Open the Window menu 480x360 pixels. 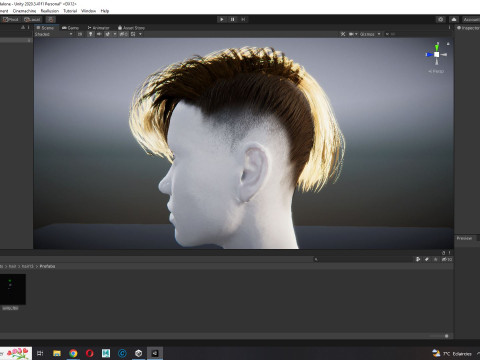pos(88,11)
